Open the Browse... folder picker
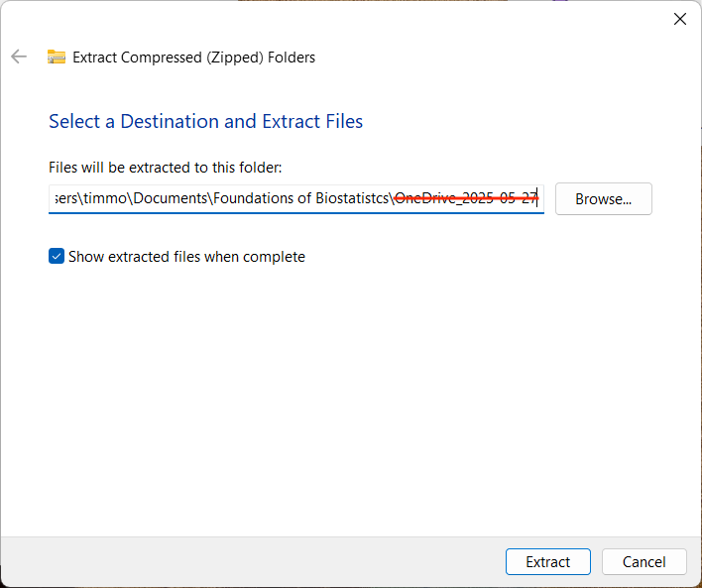702x588 pixels. click(603, 198)
